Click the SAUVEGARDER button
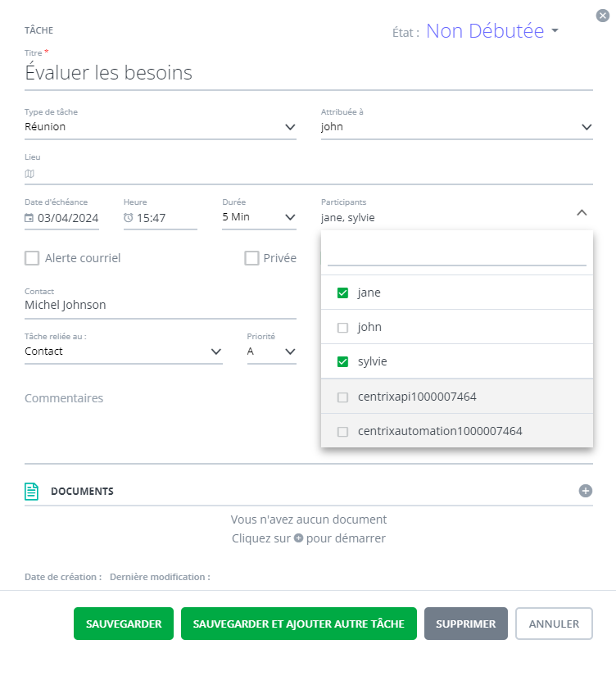Image resolution: width=616 pixels, height=676 pixels. (123, 624)
